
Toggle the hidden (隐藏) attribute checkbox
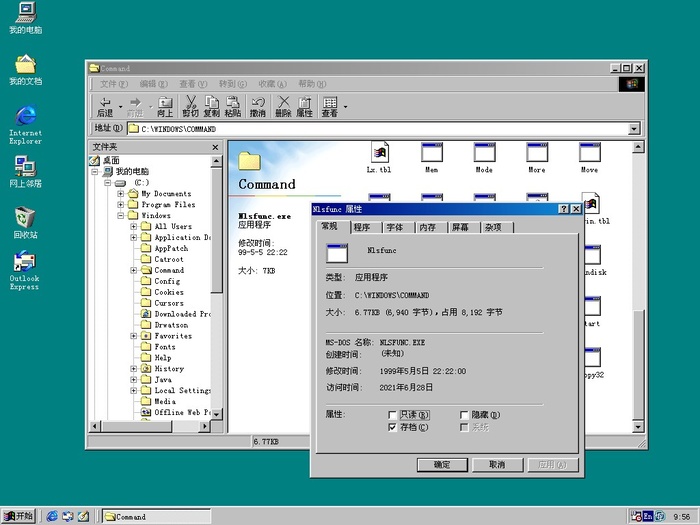point(464,415)
